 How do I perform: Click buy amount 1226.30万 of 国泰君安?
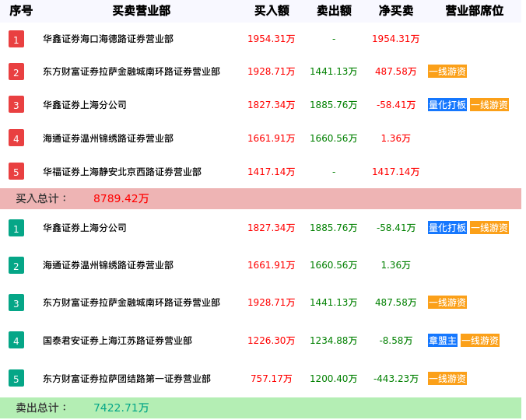(272, 341)
